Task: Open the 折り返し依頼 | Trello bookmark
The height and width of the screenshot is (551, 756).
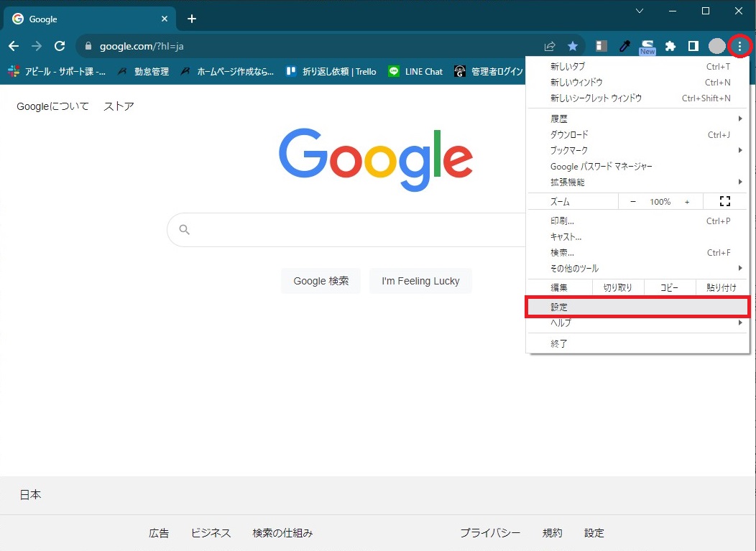Action: click(x=331, y=71)
